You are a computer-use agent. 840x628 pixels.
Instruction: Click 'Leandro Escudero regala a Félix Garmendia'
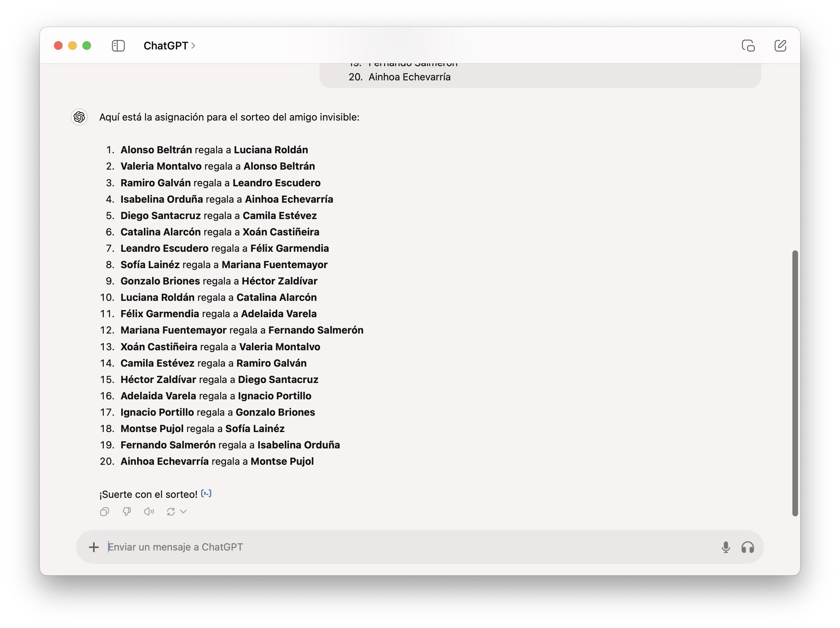tap(225, 248)
